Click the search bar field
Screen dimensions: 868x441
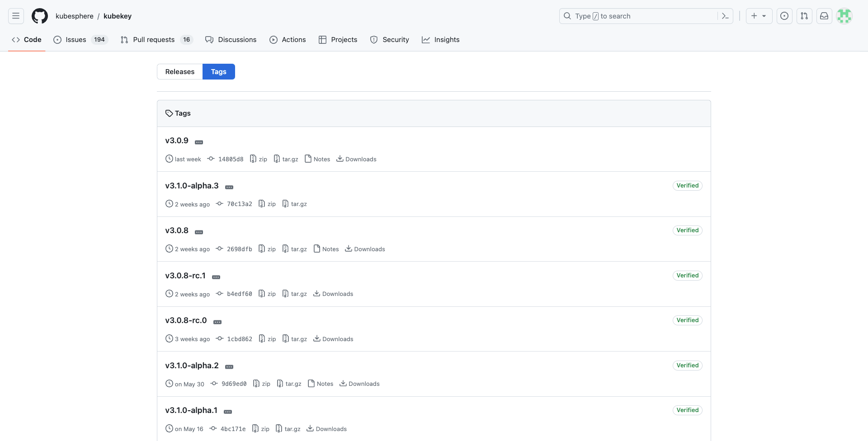tap(646, 16)
